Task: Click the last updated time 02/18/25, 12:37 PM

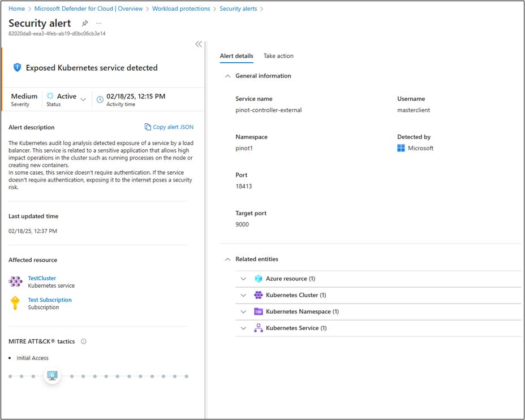Action: click(33, 231)
